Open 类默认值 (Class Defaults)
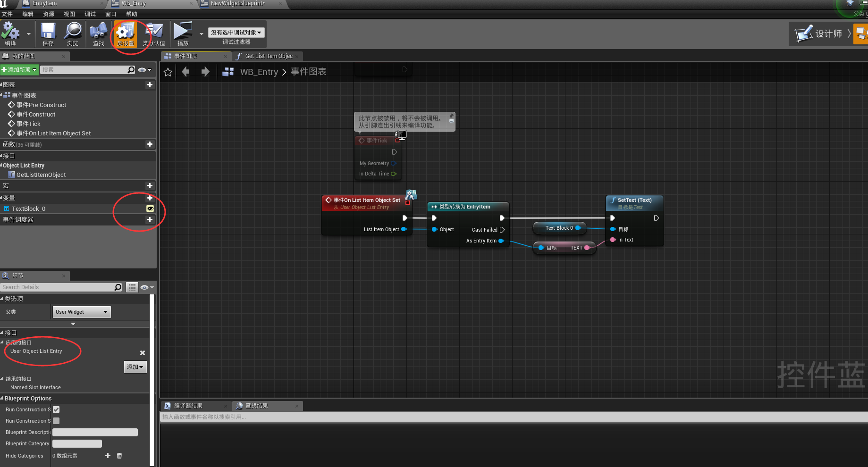 point(154,33)
